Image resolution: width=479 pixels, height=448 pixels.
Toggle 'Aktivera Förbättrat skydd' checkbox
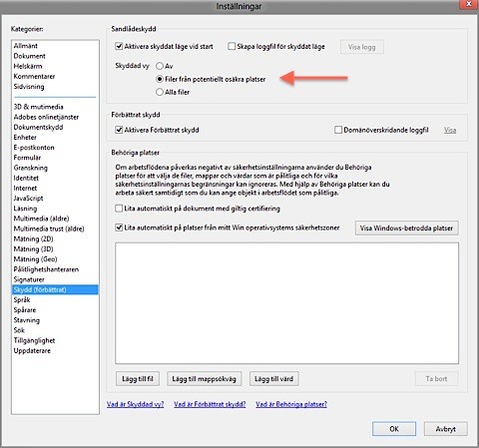[119, 130]
